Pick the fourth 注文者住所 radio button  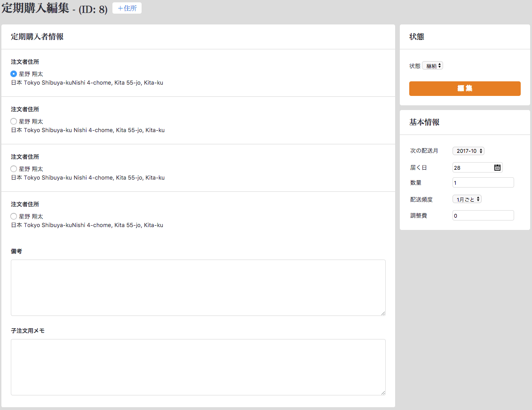pos(14,216)
